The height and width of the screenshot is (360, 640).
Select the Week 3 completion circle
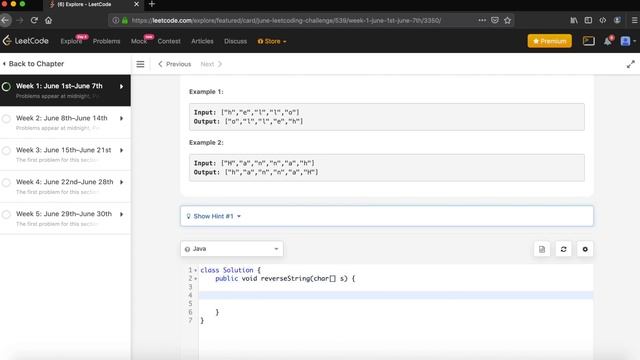point(6,151)
